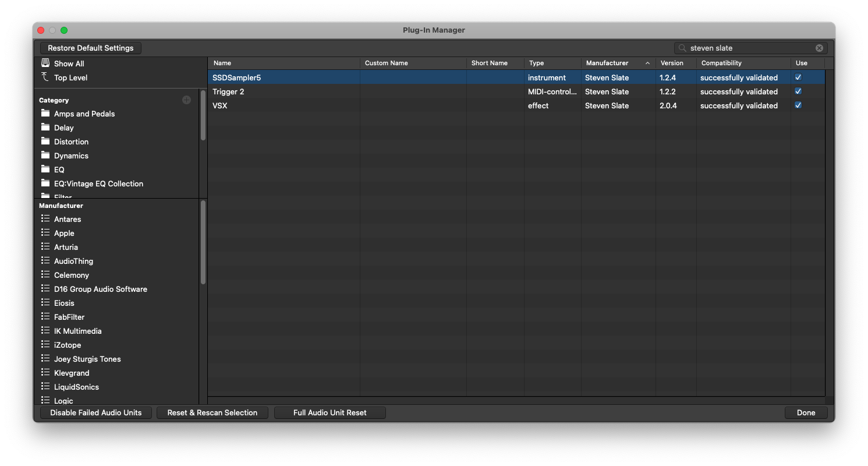Add a new category with plus icon

[x=186, y=100]
